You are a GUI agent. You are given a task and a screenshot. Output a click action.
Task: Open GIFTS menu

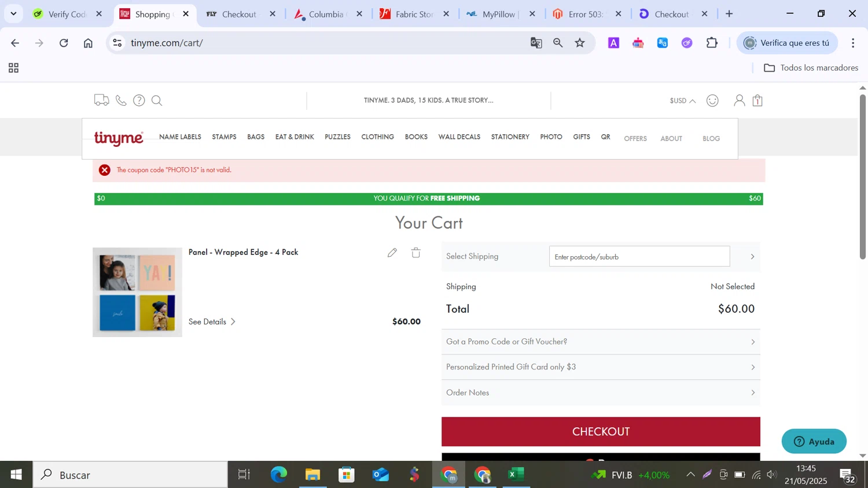click(x=582, y=137)
